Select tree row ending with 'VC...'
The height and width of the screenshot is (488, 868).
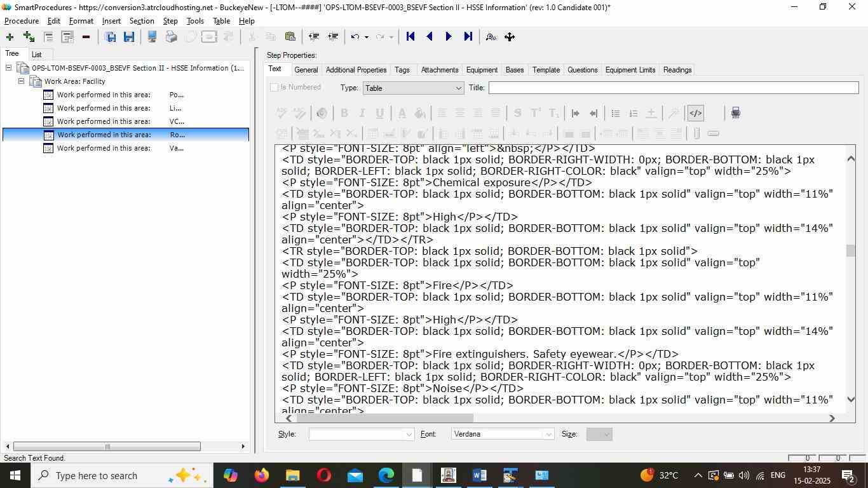click(126, 121)
